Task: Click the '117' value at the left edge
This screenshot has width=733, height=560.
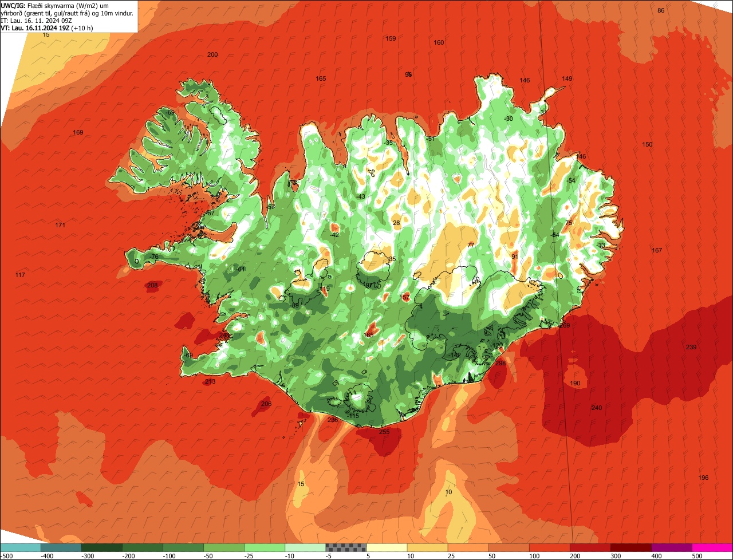Action: 20,275
